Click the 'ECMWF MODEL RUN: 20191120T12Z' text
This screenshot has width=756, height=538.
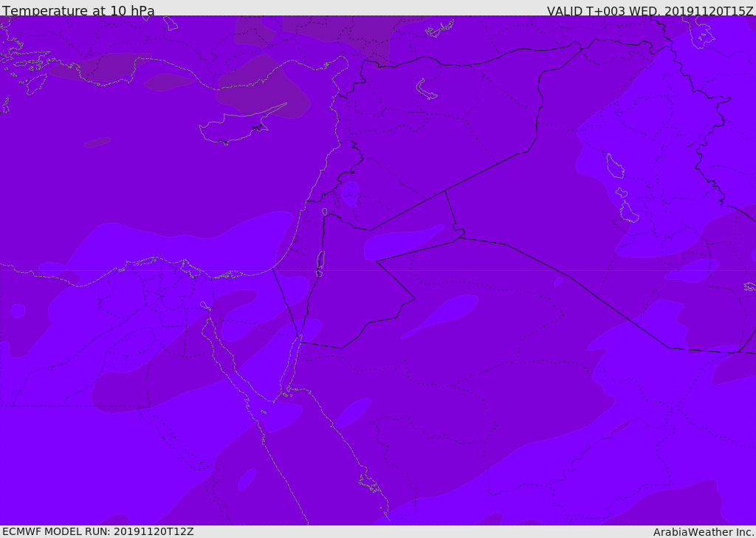click(98, 531)
